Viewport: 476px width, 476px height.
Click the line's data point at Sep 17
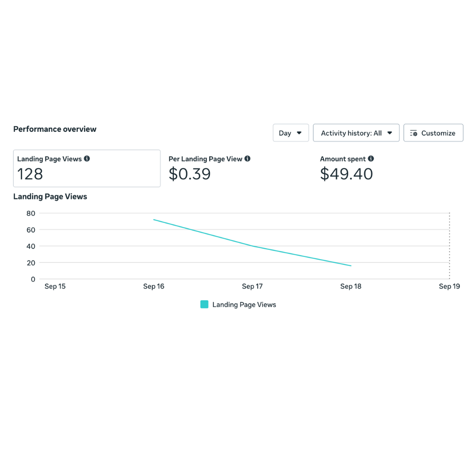(x=253, y=246)
